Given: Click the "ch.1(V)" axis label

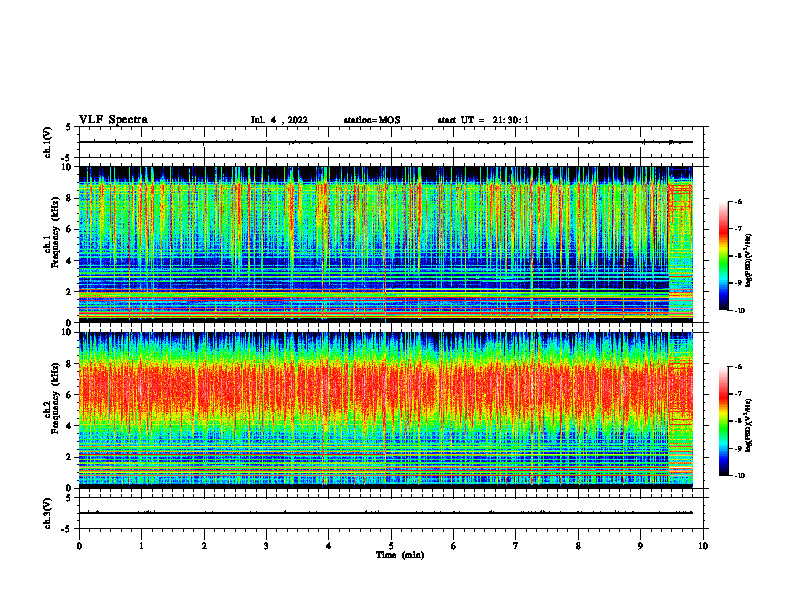Looking at the screenshot, I should [47, 142].
